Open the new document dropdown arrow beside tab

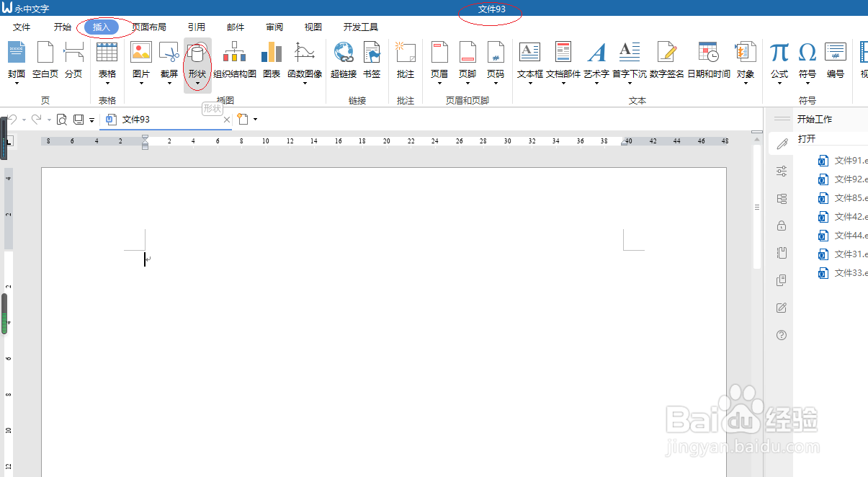255,120
